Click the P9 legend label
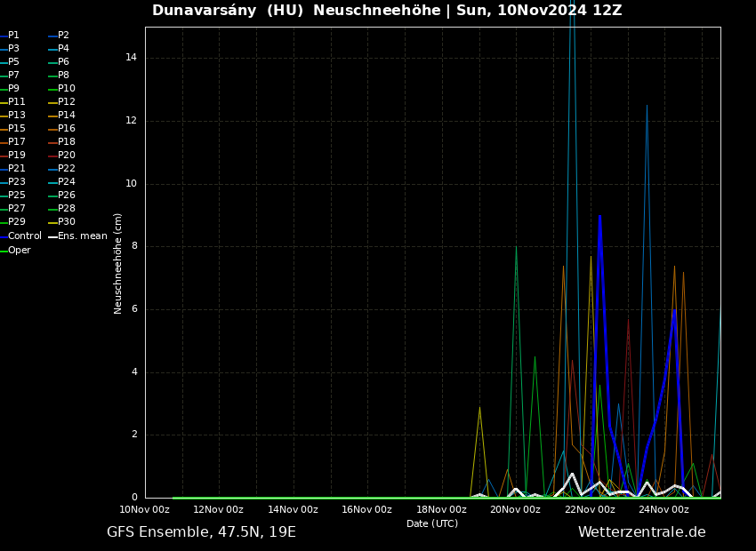 (x=13, y=89)
